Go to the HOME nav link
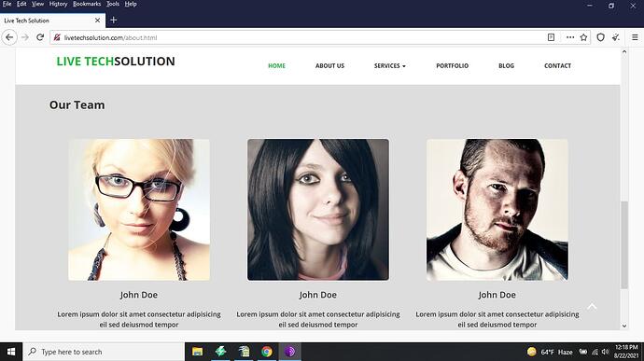The width and height of the screenshot is (644, 361). click(276, 65)
